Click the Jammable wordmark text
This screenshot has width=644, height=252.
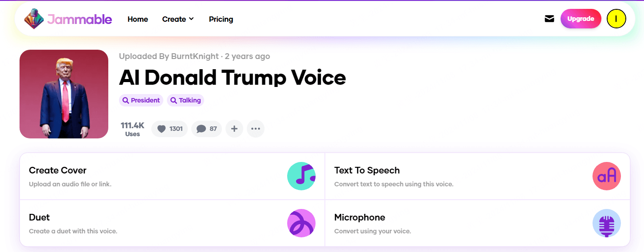click(x=79, y=19)
